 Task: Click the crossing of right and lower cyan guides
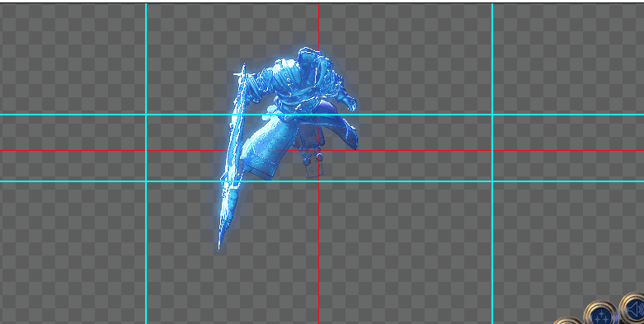[492, 181]
